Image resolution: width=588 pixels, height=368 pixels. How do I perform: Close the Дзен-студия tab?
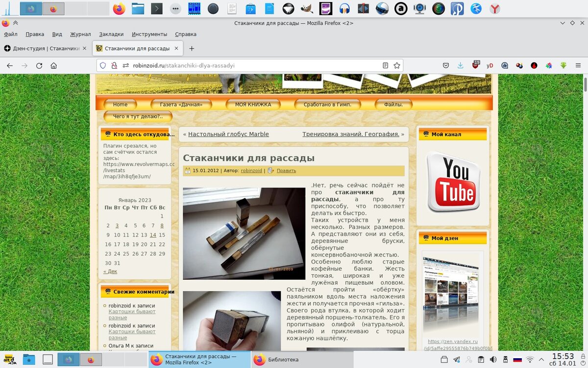pyautogui.click(x=84, y=49)
